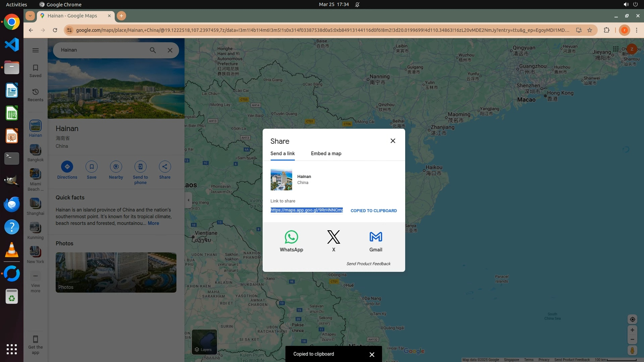Click the Nearby icon

116,167
